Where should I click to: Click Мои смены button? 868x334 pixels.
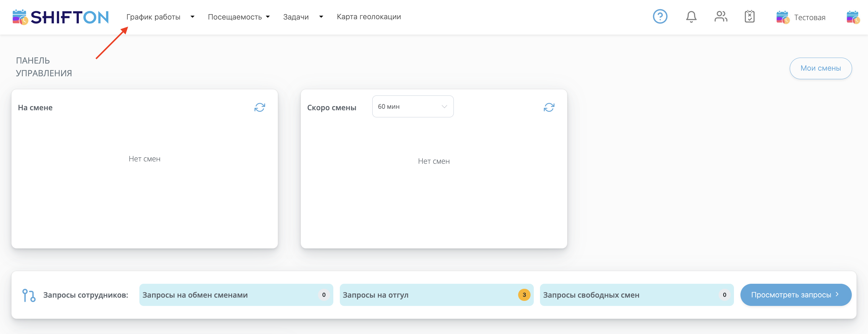point(820,69)
